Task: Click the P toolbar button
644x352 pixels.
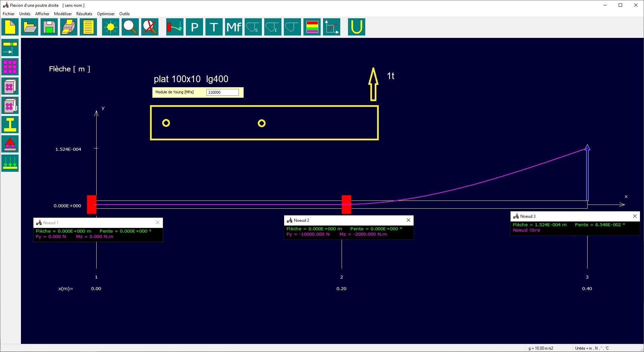Action: tap(195, 27)
